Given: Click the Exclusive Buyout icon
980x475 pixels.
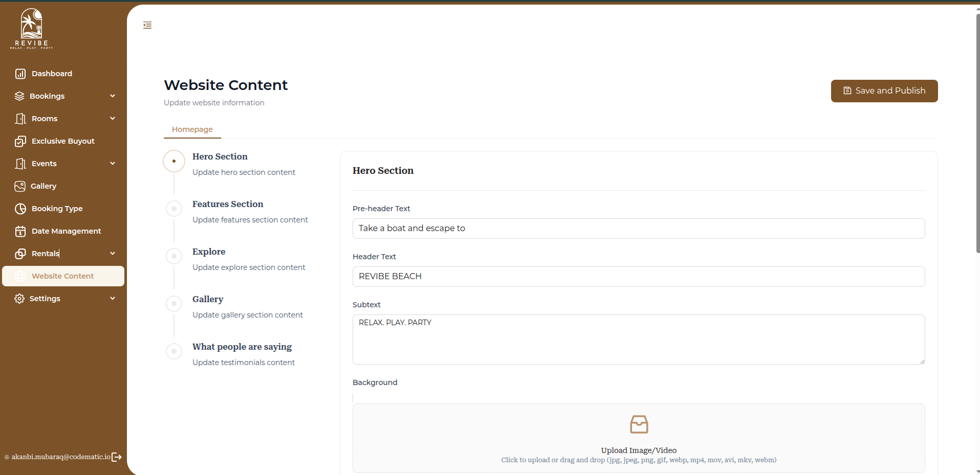Looking at the screenshot, I should click(20, 141).
